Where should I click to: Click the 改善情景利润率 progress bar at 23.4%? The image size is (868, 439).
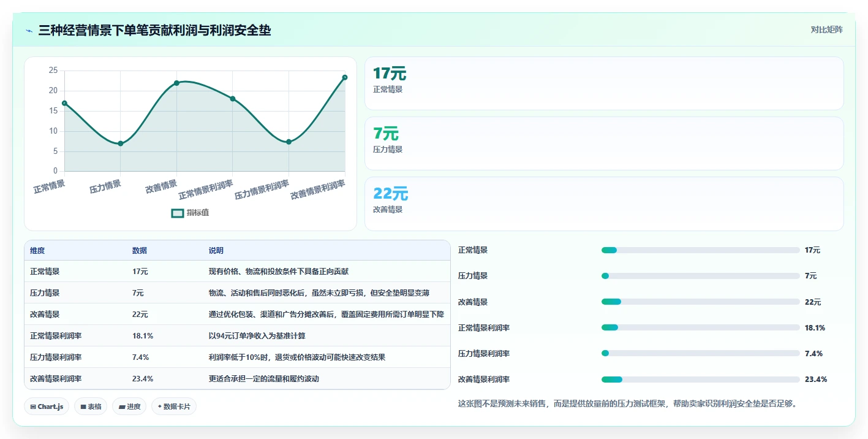coord(701,379)
